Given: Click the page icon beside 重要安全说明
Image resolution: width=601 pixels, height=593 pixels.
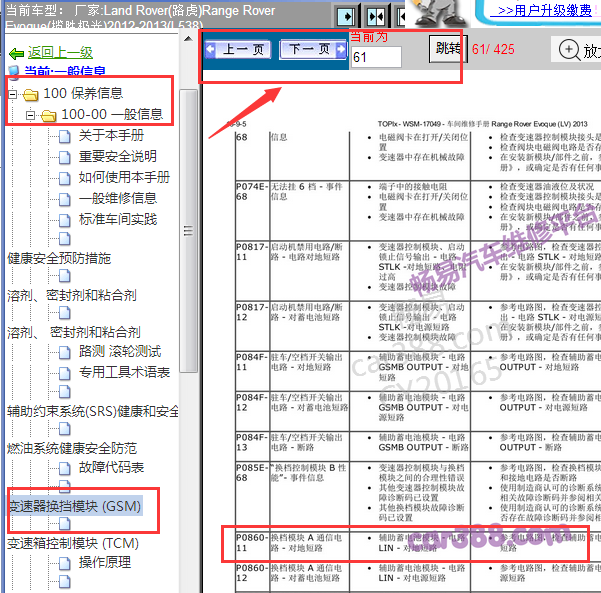Looking at the screenshot, I should click(64, 157).
